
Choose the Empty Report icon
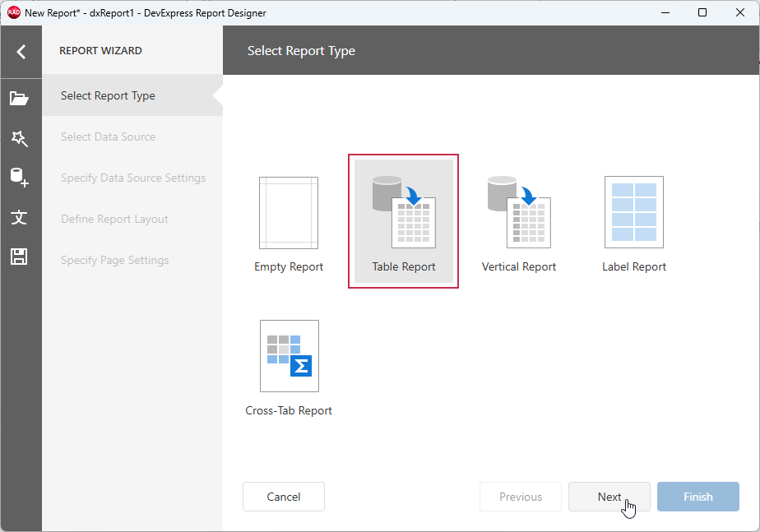(x=289, y=213)
